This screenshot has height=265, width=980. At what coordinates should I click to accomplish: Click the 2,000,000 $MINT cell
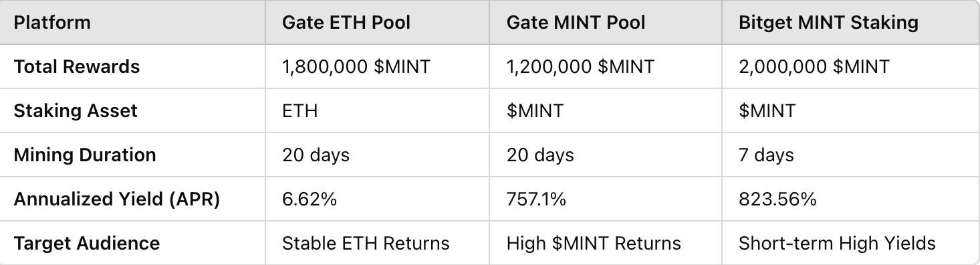pyautogui.click(x=850, y=66)
